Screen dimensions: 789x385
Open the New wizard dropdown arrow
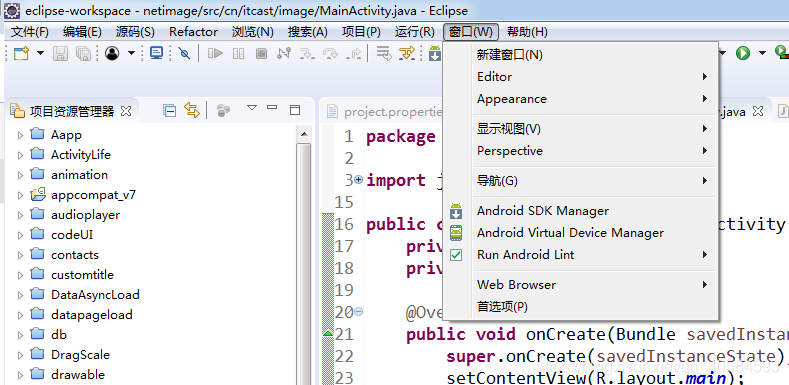point(40,53)
